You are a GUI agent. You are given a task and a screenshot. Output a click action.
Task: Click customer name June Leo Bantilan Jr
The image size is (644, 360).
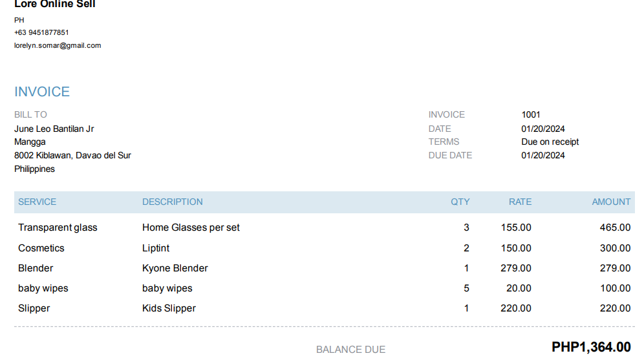click(x=54, y=129)
